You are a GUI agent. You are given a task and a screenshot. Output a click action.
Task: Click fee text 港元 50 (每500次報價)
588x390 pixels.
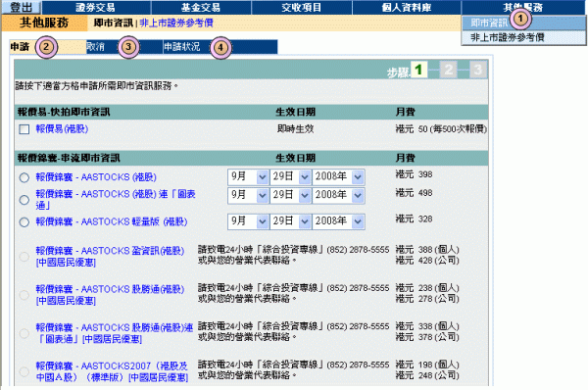441,129
